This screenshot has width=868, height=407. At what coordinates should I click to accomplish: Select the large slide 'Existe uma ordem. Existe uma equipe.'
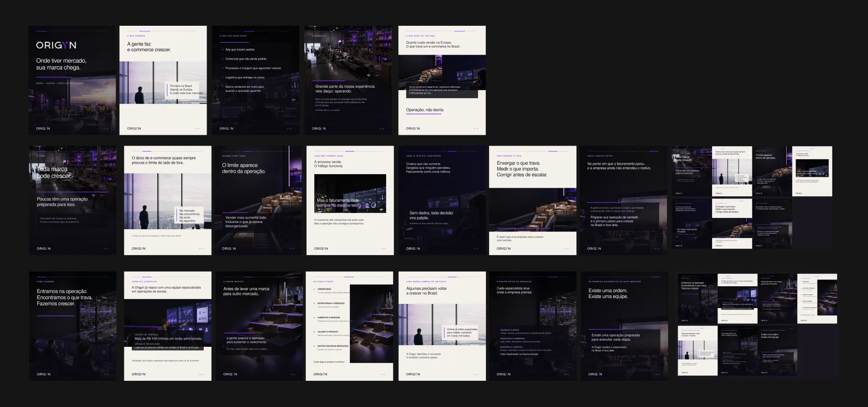(x=624, y=326)
